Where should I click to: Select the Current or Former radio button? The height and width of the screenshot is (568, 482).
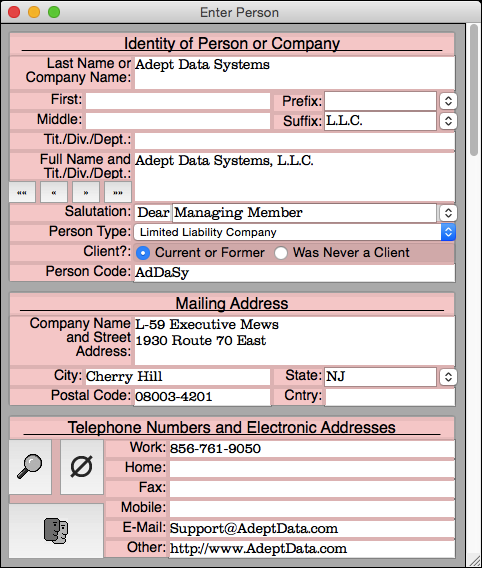(x=143, y=253)
